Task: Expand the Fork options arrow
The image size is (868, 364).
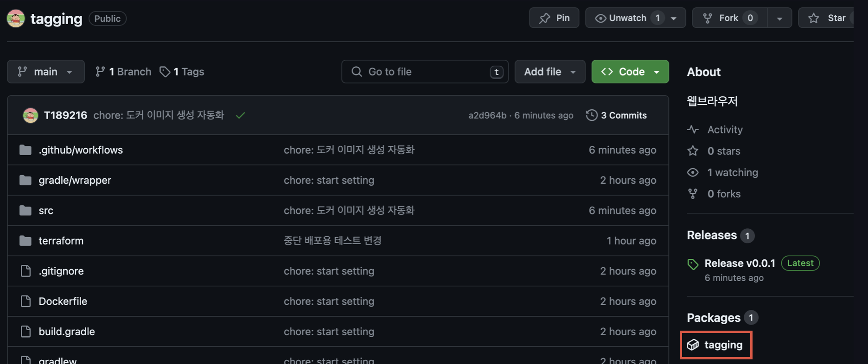Action: 779,19
